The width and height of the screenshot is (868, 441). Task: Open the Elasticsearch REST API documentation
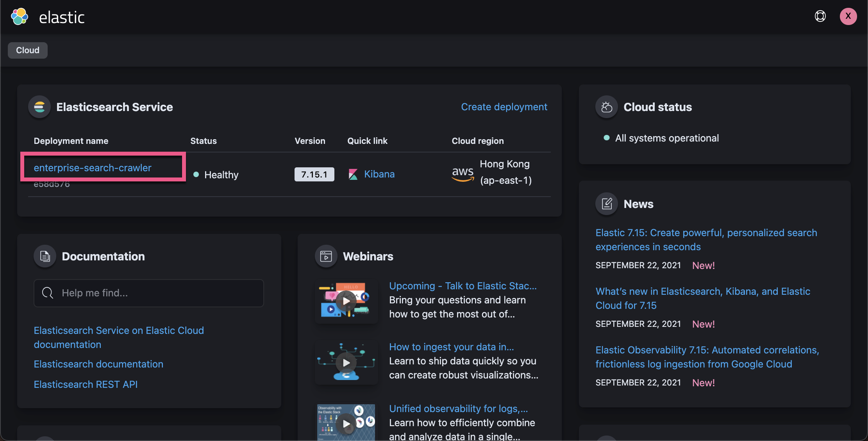85,384
